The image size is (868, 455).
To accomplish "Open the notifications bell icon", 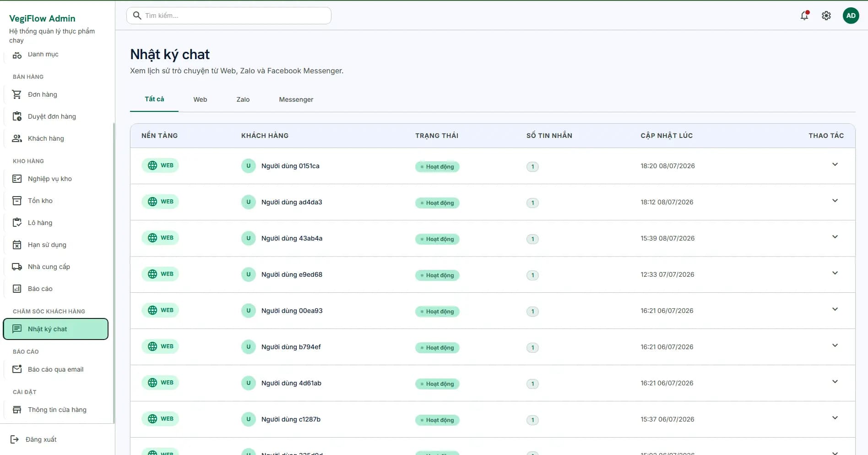I will pyautogui.click(x=804, y=16).
